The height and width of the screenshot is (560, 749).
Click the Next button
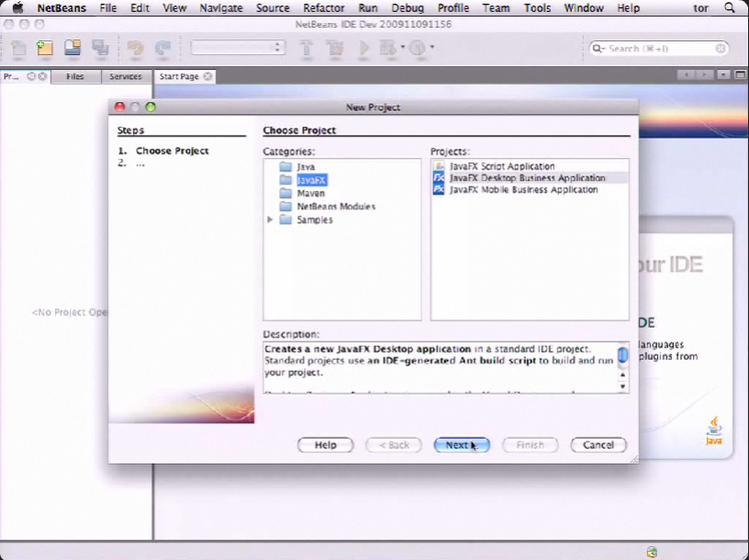(462, 445)
